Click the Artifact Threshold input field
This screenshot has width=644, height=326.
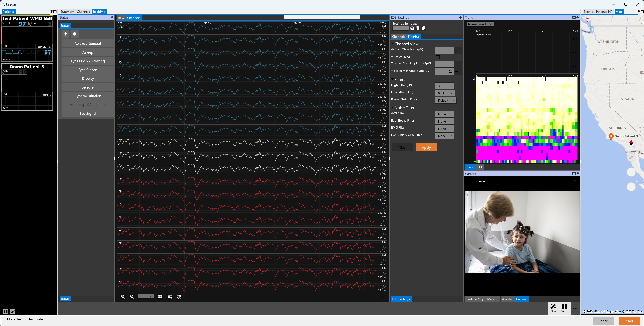(x=444, y=50)
